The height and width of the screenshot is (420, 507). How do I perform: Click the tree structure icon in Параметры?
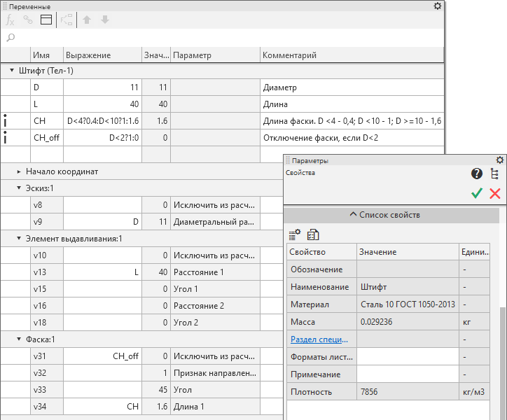click(x=494, y=174)
